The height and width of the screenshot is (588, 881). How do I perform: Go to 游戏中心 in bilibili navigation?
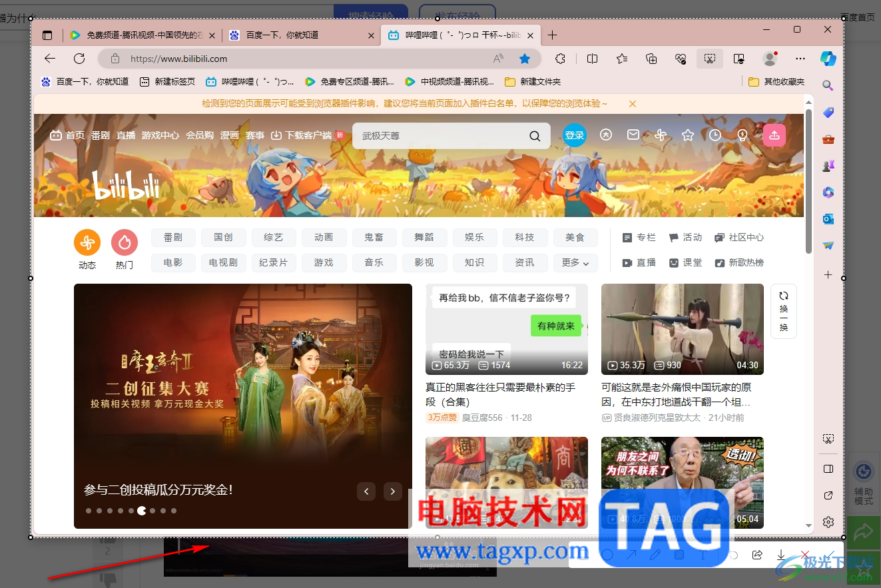coord(160,135)
